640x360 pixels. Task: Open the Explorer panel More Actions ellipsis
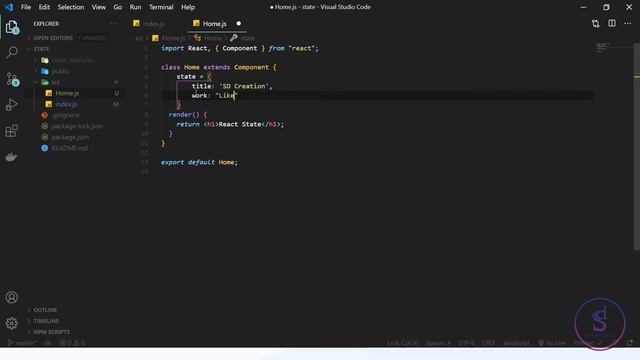tap(114, 24)
